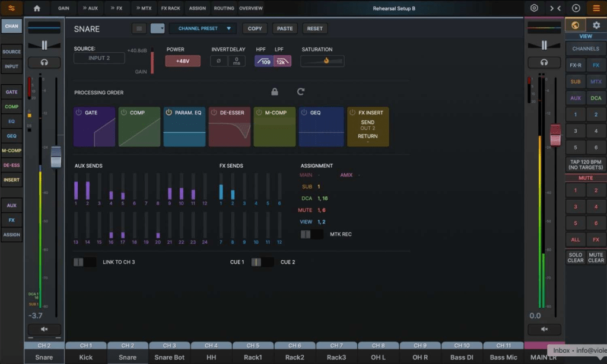Image resolution: width=607 pixels, height=364 pixels.
Task: Open the FX RACK tab
Action: click(x=170, y=8)
